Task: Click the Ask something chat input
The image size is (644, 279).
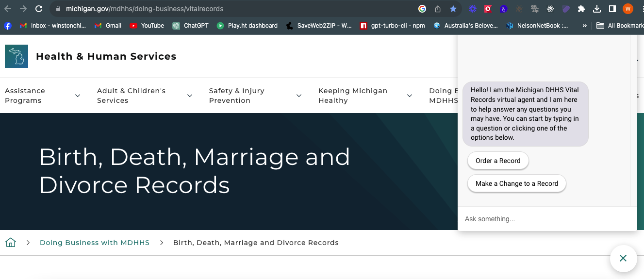Action: coord(547,219)
